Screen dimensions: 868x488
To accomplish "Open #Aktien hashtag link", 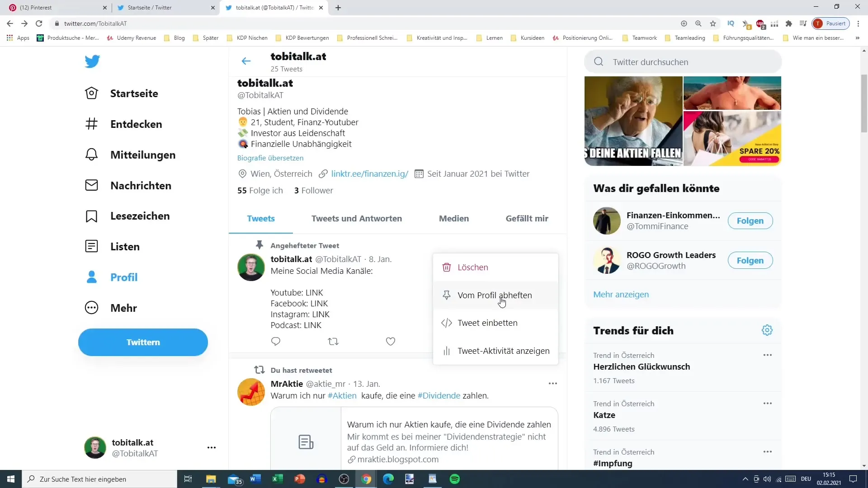I will click(342, 396).
